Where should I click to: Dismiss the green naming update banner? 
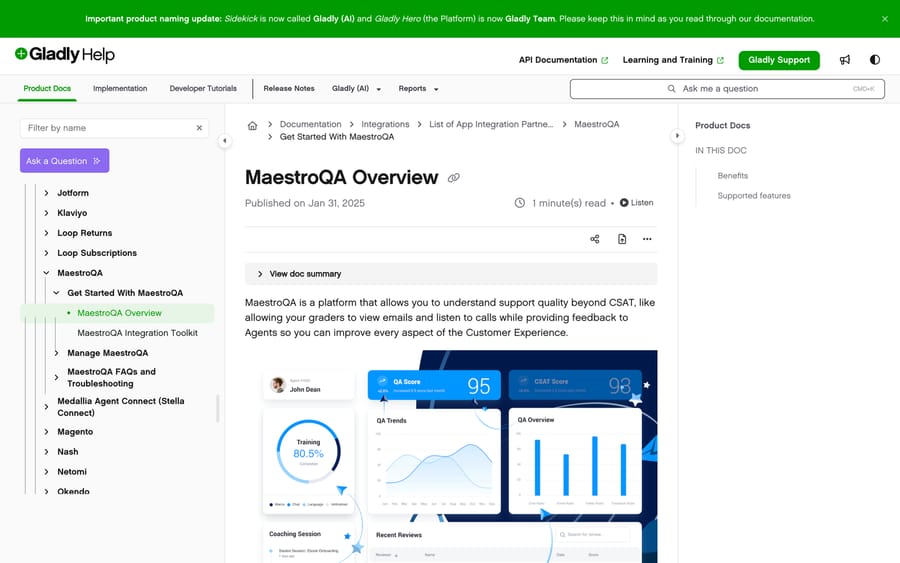point(885,19)
